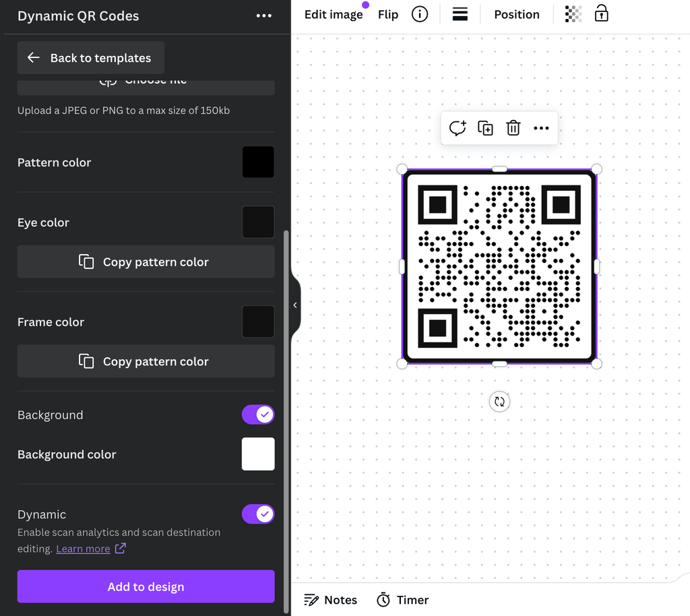This screenshot has height=616, width=690.
Task: Add a comment on the QR code
Action: tap(458, 127)
